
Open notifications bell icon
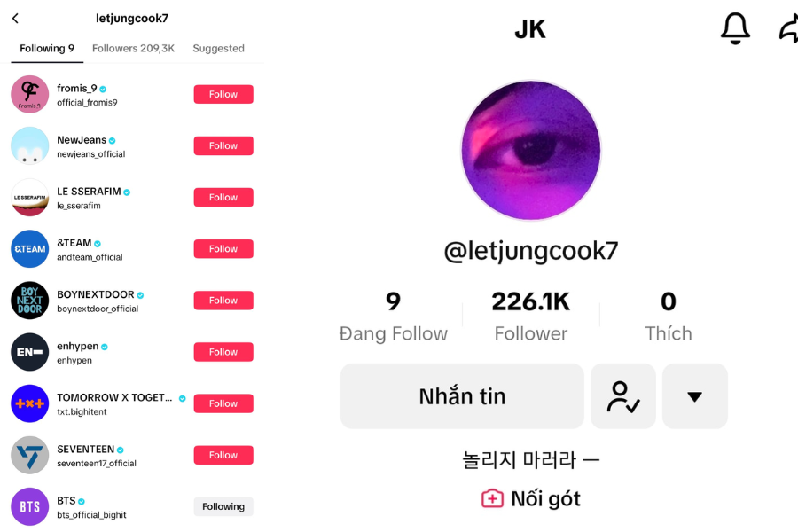[735, 28]
